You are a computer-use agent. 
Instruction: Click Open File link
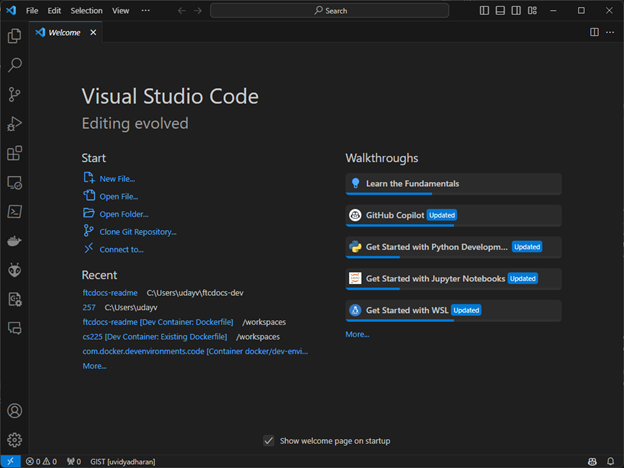119,196
